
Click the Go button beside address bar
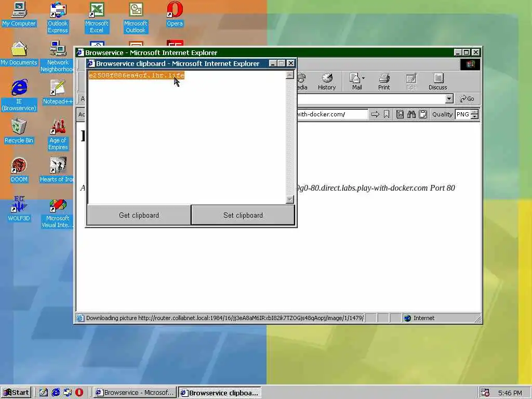coord(467,99)
